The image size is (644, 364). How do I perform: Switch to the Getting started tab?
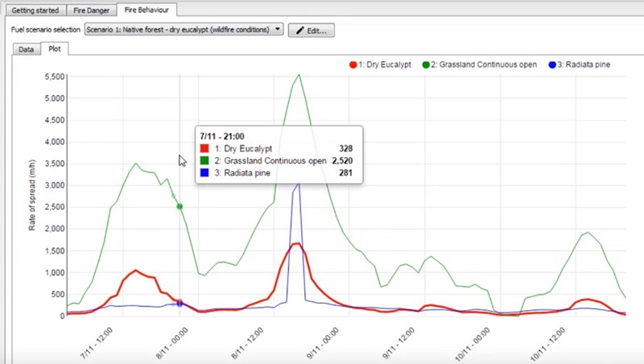[x=35, y=10]
